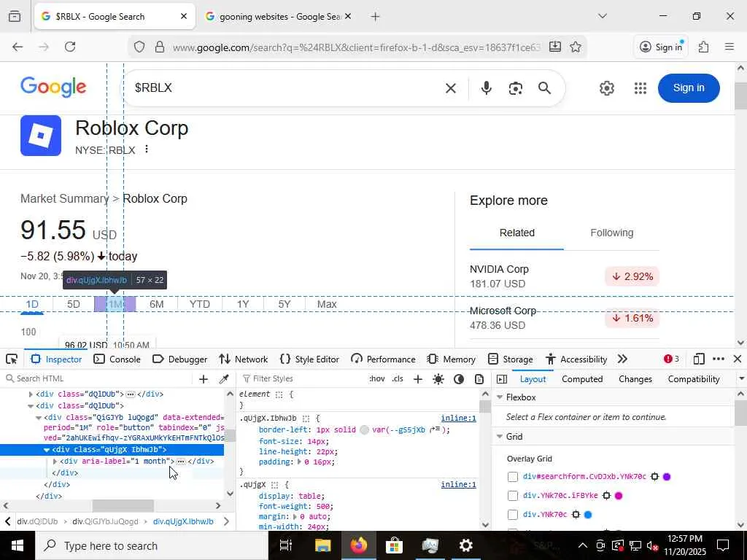This screenshot has width=747, height=560.
Task: Activate the element picker tool in DevTools
Action: [12, 359]
